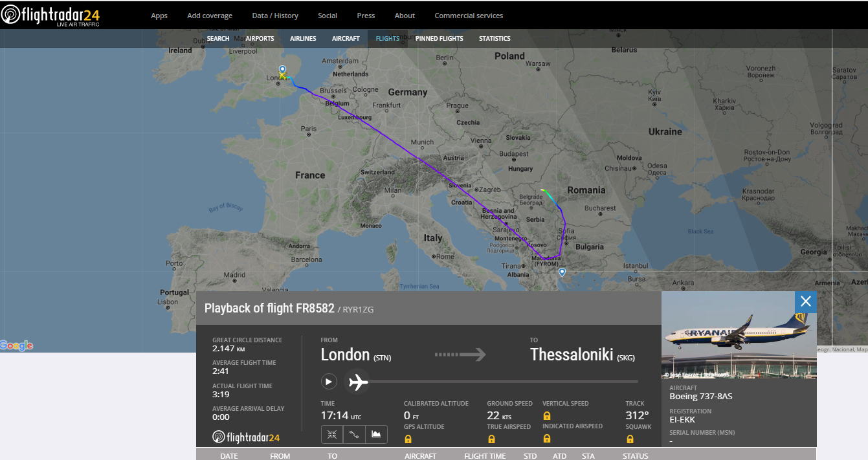Toggle the flight route path icon
868x460 pixels.
point(354,435)
